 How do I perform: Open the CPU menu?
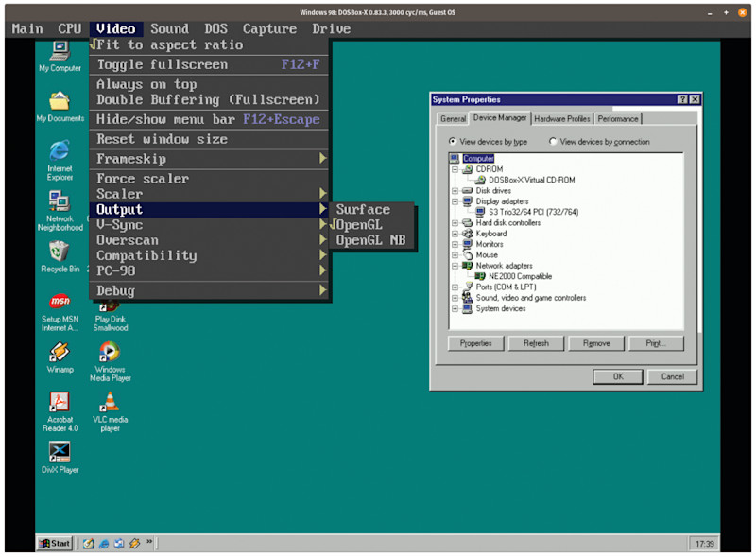[70, 29]
